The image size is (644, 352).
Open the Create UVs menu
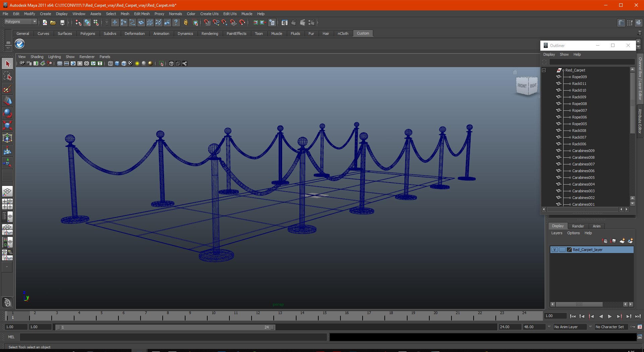click(209, 14)
